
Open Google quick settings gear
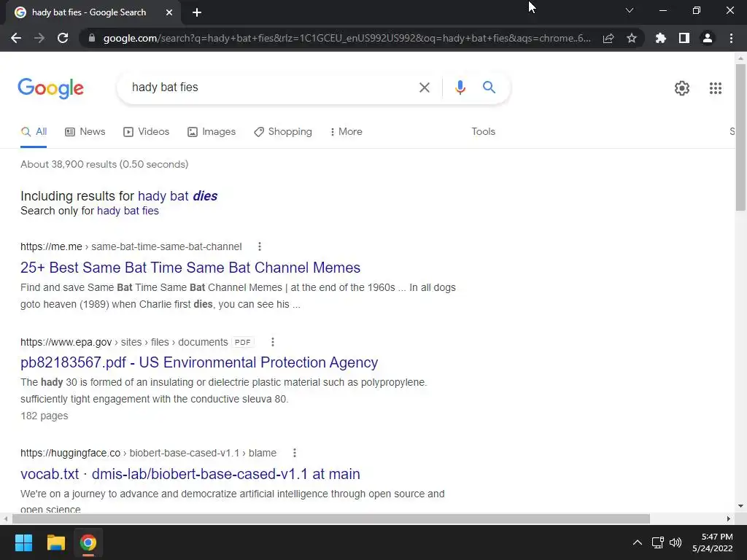click(x=682, y=88)
